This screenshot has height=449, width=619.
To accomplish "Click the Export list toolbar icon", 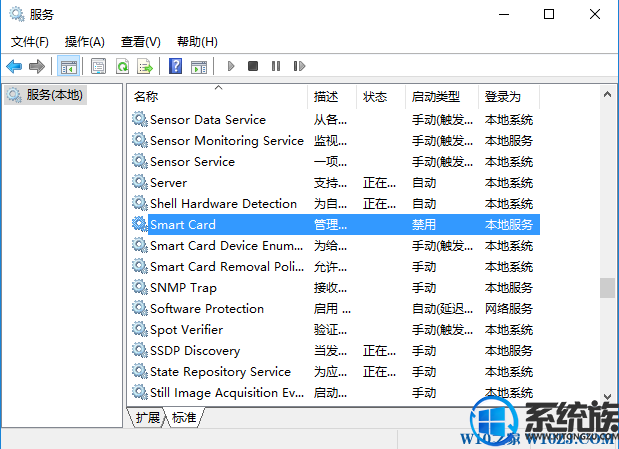I will point(144,66).
